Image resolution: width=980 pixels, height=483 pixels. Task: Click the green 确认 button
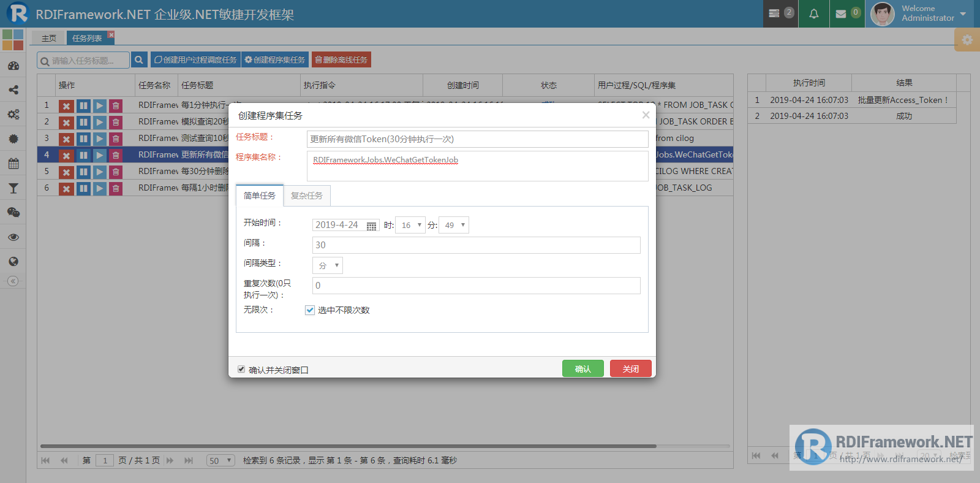pos(583,368)
